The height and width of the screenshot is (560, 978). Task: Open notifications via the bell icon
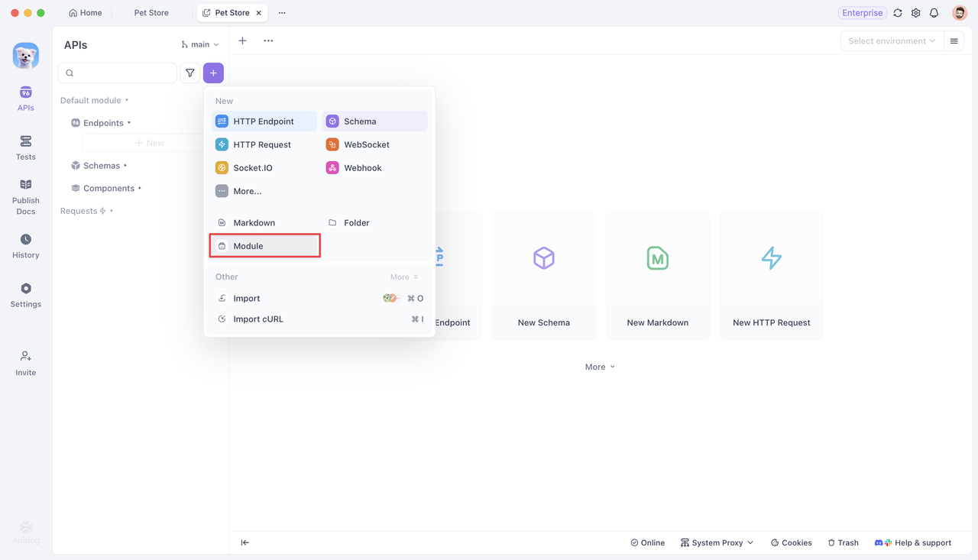934,13
